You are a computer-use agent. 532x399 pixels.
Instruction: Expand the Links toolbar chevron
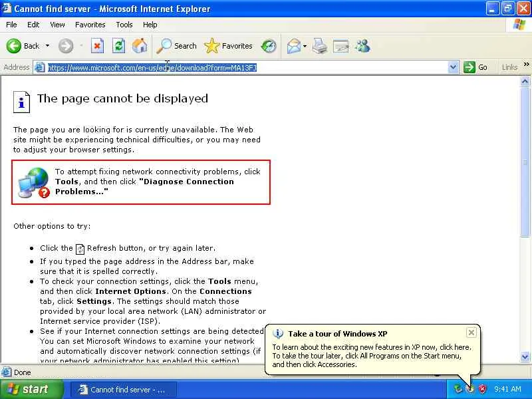click(x=526, y=64)
